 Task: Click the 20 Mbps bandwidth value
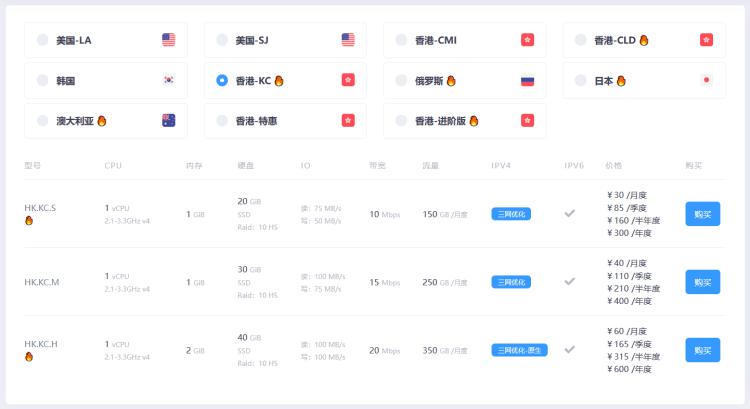click(385, 351)
